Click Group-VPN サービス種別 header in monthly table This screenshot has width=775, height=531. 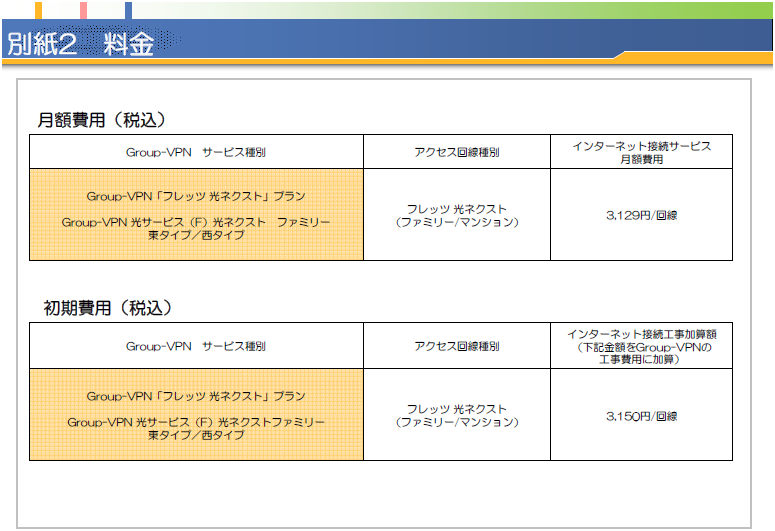[x=196, y=153]
